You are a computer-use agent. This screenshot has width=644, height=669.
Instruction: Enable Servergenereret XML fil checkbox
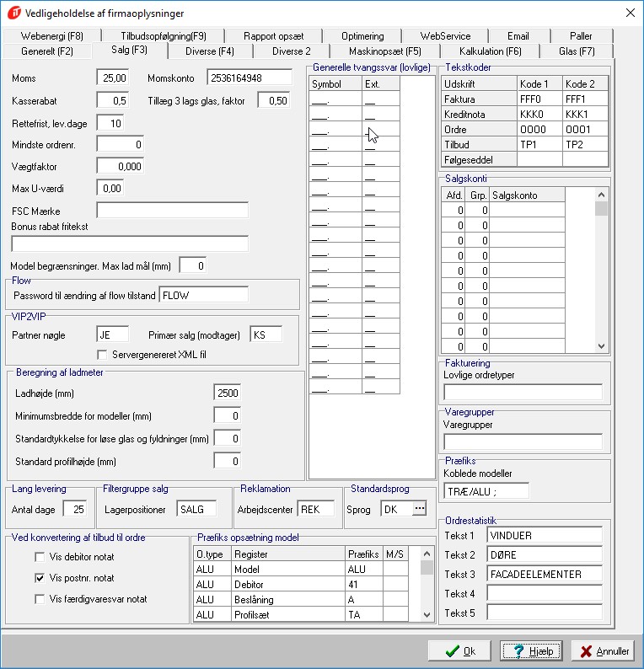(x=102, y=355)
